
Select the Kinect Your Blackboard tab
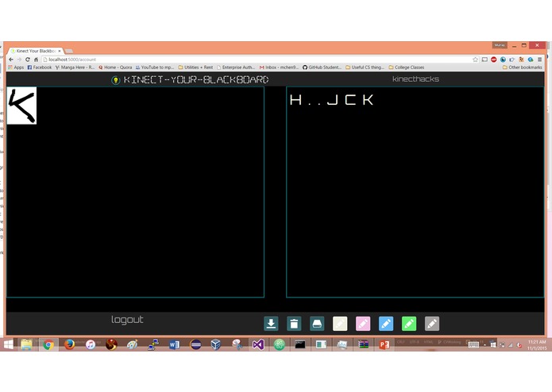[x=36, y=51]
